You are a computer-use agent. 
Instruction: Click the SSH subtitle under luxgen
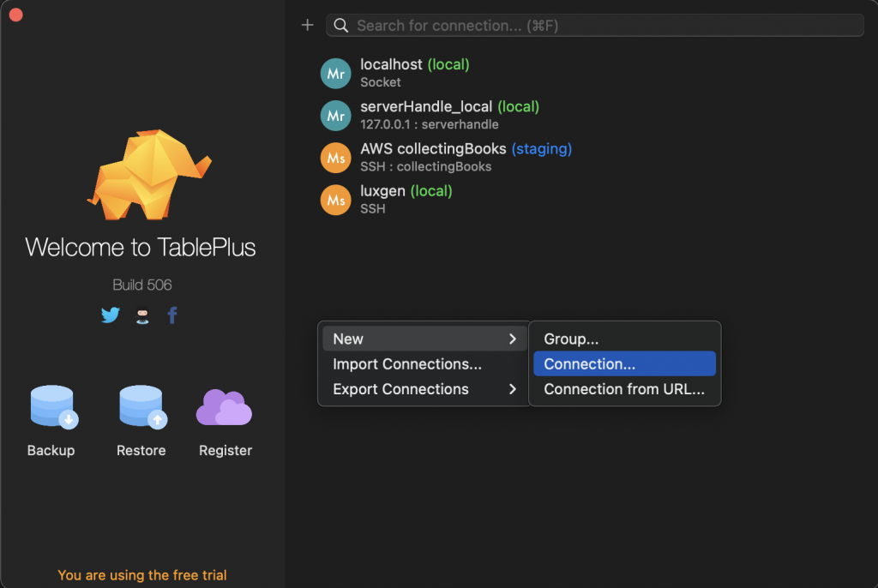(373, 209)
